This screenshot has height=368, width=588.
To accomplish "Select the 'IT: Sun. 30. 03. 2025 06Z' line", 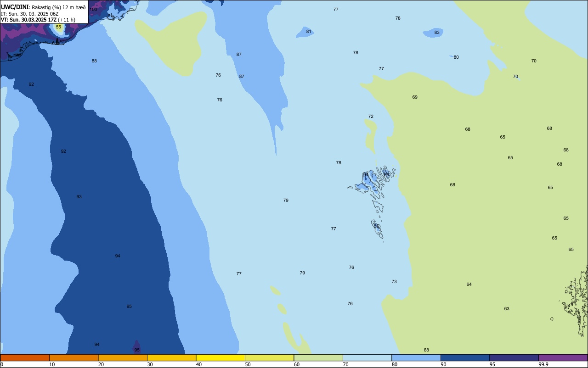I will click(30, 14).
